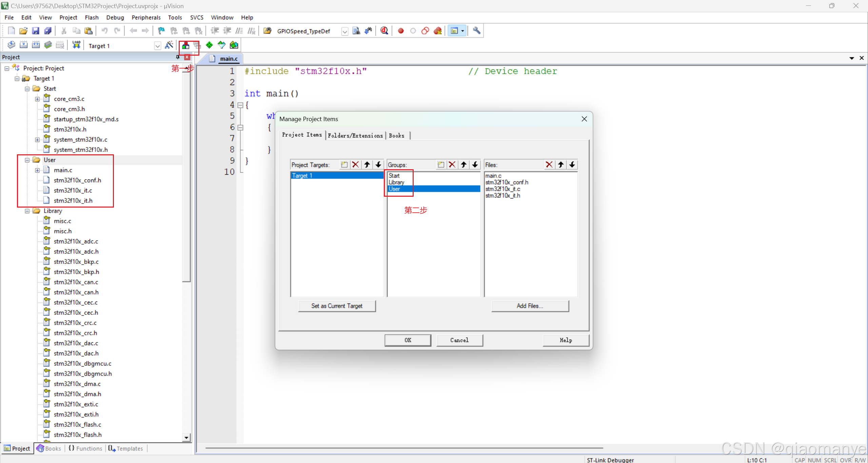Image resolution: width=868 pixels, height=463 pixels.
Task: Click the Add Files... button
Action: click(x=530, y=306)
